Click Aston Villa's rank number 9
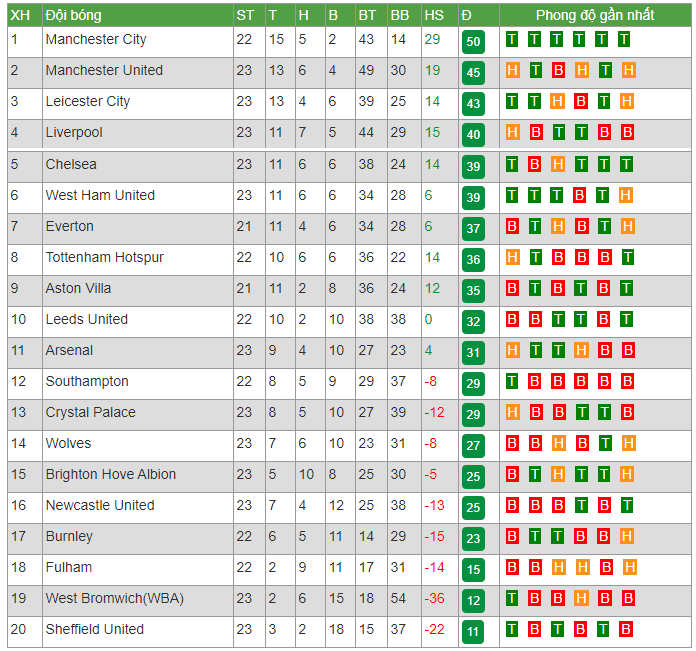Screen dimensions: 696x651 [x=15, y=288]
